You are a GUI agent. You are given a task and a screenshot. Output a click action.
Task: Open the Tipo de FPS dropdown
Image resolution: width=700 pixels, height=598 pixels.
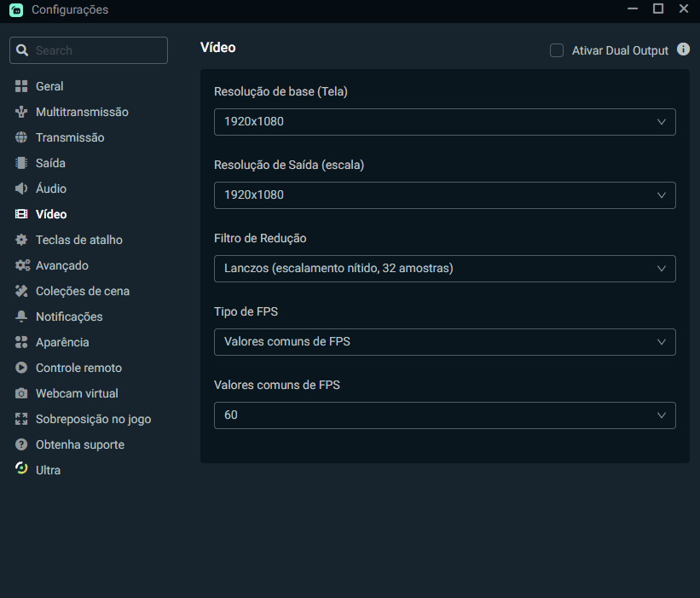click(x=445, y=342)
